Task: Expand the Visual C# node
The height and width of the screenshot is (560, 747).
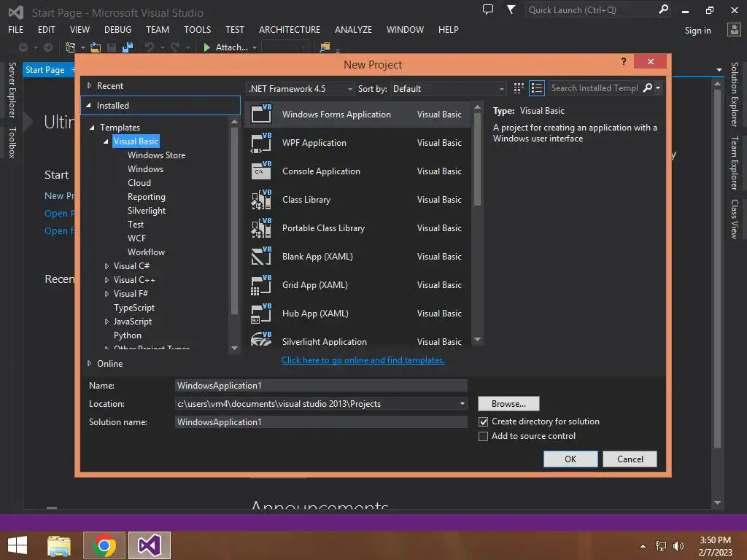Action: [107, 266]
